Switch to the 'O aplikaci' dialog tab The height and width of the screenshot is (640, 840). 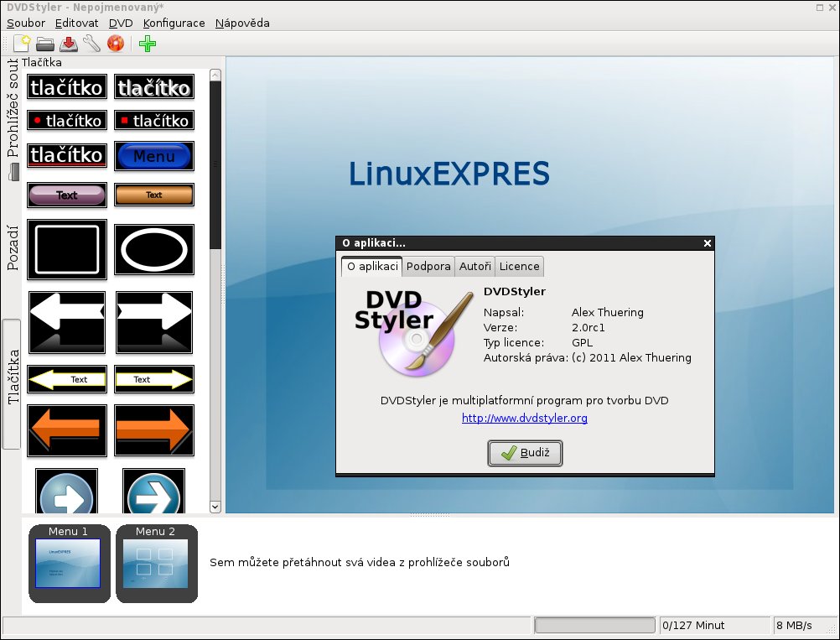point(372,267)
